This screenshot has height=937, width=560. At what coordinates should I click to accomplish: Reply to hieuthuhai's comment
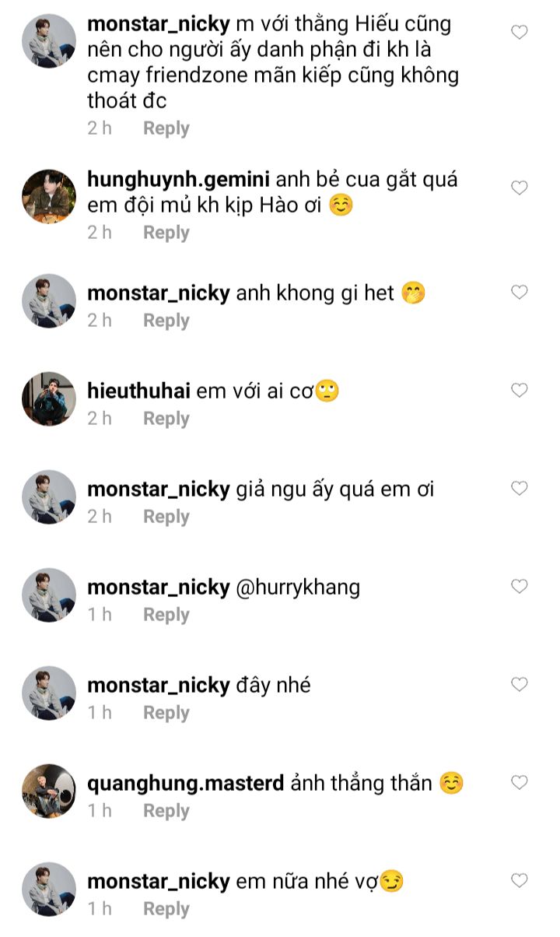166,419
